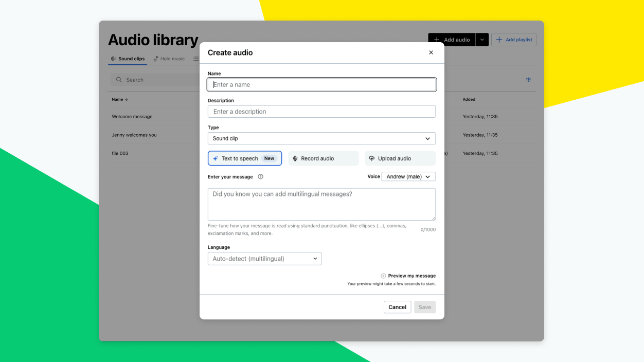Choose the Upload audio option
Screen dimensions: 644x362
click(x=400, y=158)
